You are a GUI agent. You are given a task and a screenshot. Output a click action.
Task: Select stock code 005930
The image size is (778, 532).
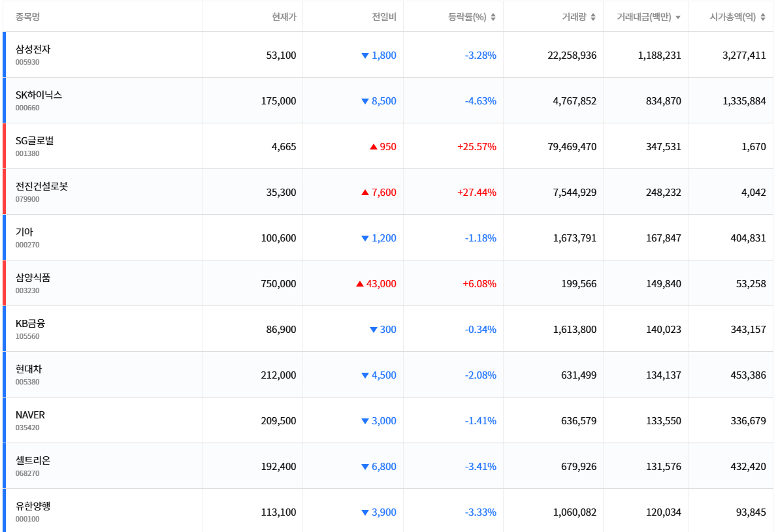27,62
